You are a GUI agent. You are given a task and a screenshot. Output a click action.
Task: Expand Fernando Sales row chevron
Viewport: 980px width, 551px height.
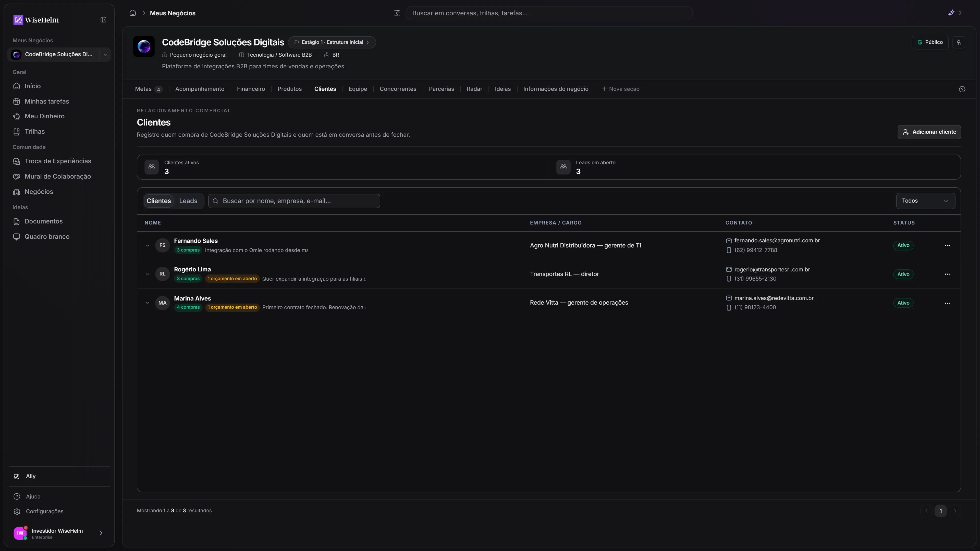click(x=148, y=245)
